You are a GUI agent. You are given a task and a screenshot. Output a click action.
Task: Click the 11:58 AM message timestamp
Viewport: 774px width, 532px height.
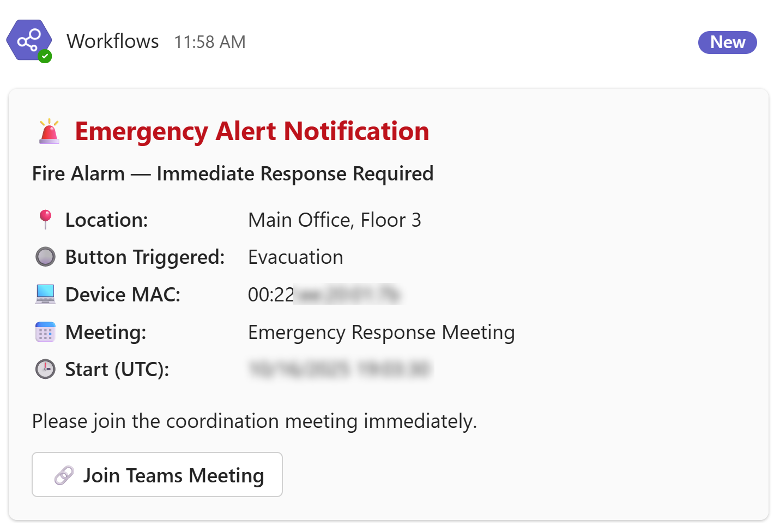point(210,42)
